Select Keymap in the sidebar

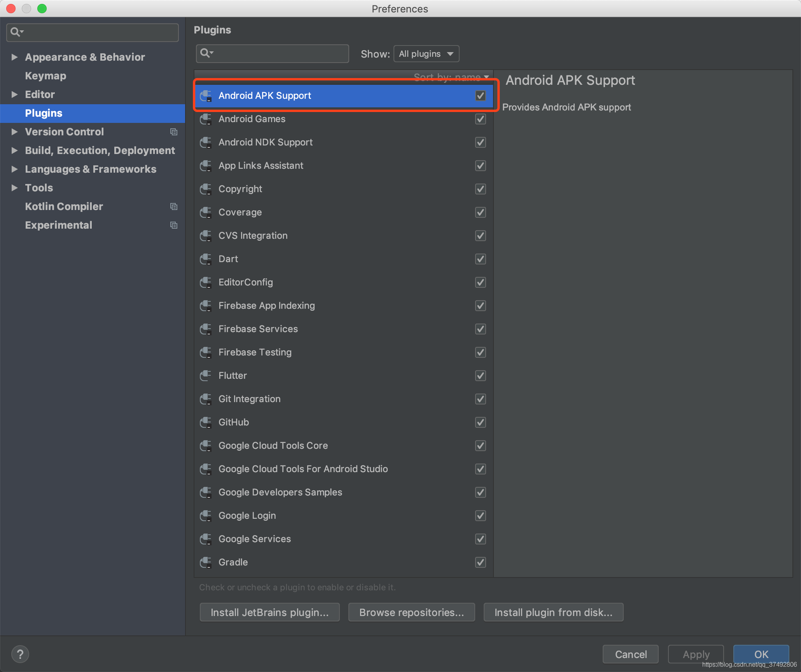point(45,75)
